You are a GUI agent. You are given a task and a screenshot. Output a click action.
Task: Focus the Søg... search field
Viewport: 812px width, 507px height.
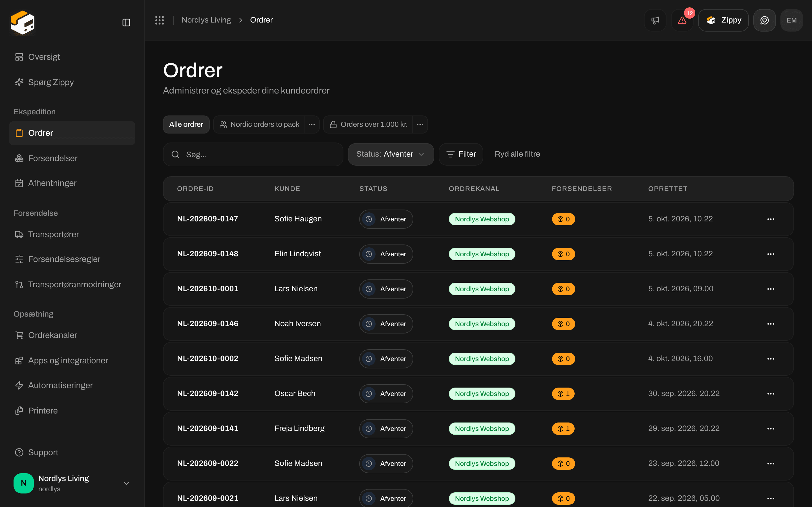click(x=253, y=154)
